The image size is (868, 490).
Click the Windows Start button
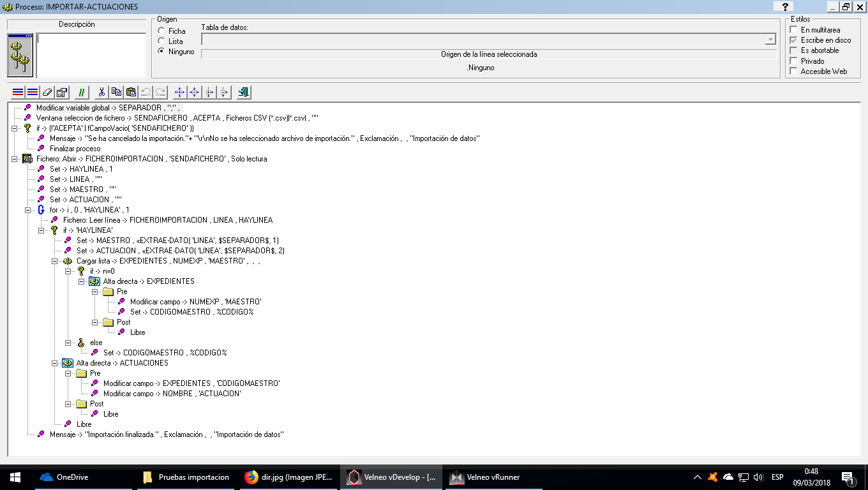15,477
